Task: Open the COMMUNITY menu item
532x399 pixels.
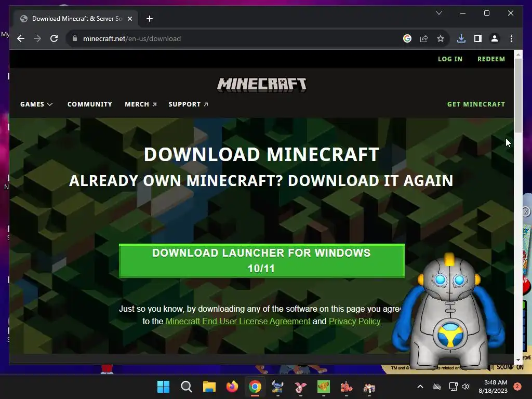Action: tap(89, 104)
